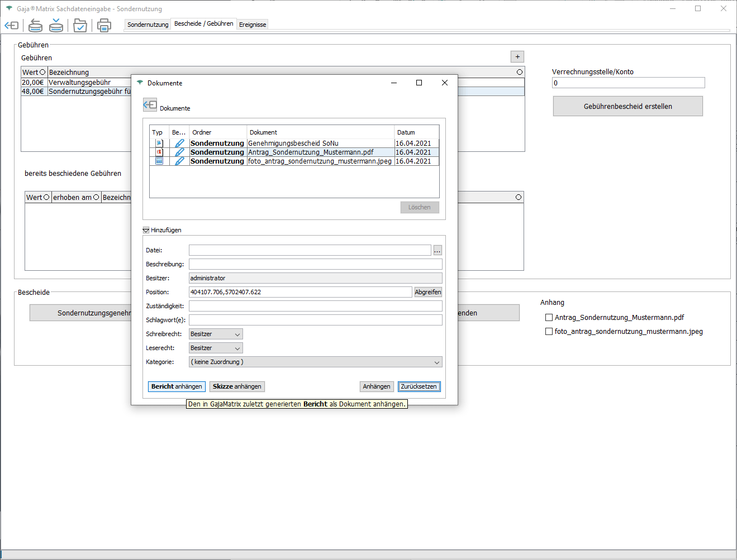
Task: Open the Schreibrecht dropdown
Action: [216, 334]
